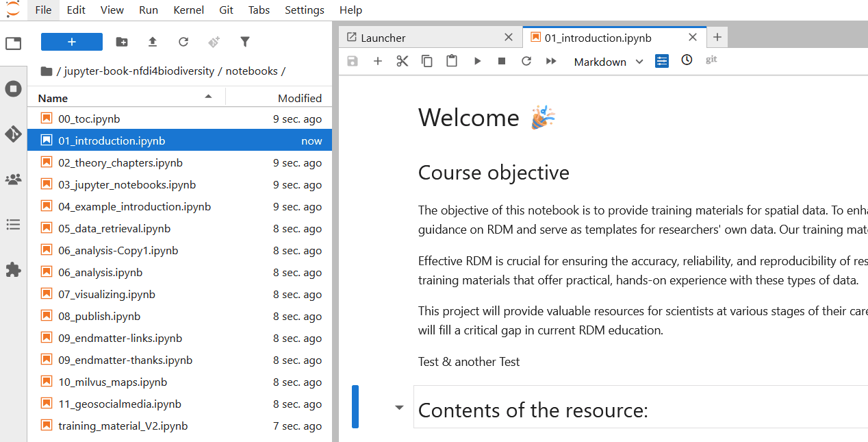The width and height of the screenshot is (868, 442).
Task: Toggle the blue cell toolbar settings icon
Action: [x=661, y=61]
